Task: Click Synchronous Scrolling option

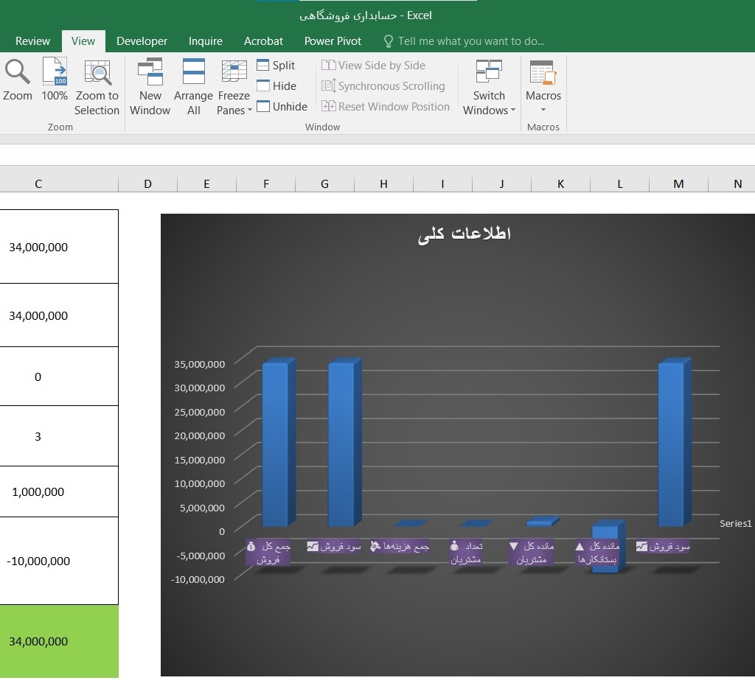Action: click(383, 85)
